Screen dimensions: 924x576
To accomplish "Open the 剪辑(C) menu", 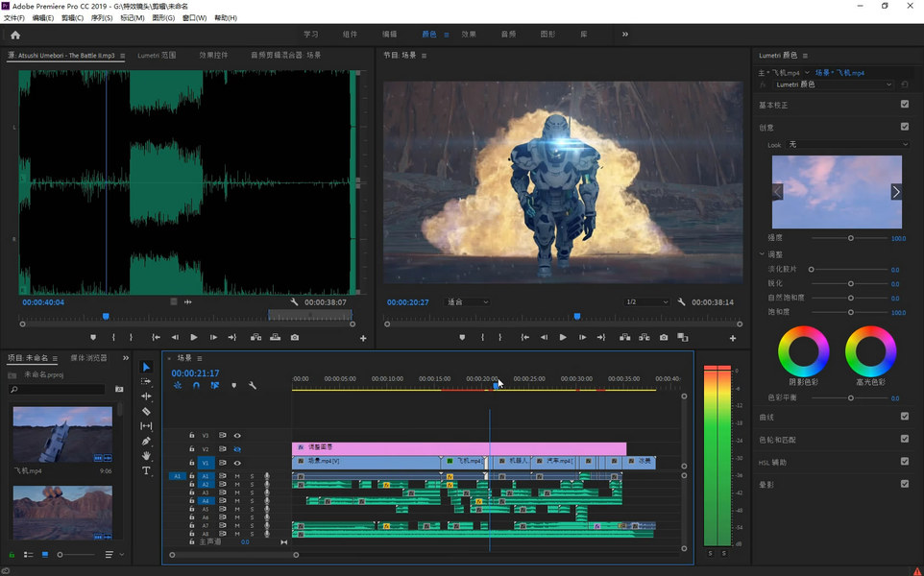I will (72, 18).
